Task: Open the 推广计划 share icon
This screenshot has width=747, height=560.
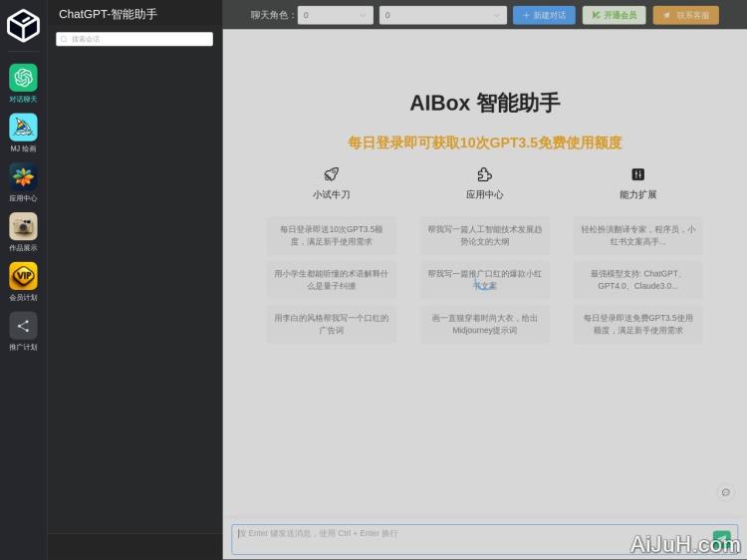Action: click(x=23, y=326)
